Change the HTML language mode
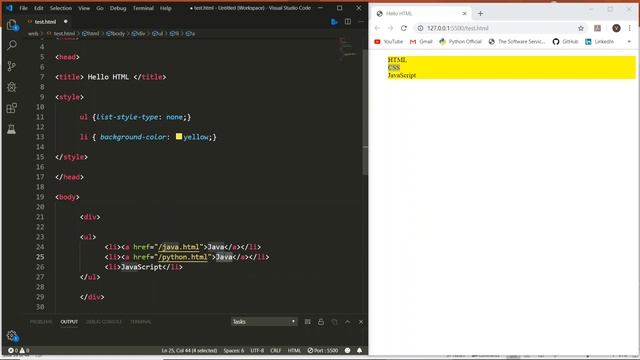 [294, 351]
